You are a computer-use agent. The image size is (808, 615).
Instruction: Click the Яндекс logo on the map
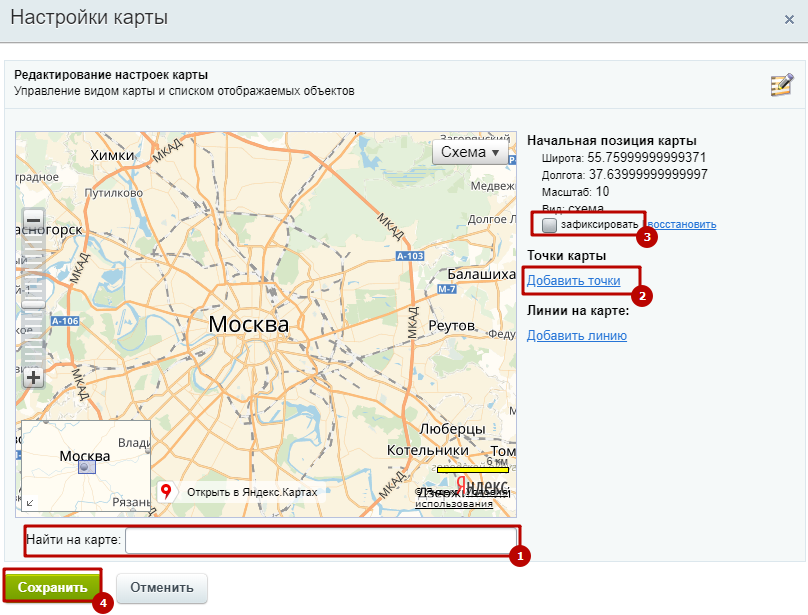click(x=482, y=484)
